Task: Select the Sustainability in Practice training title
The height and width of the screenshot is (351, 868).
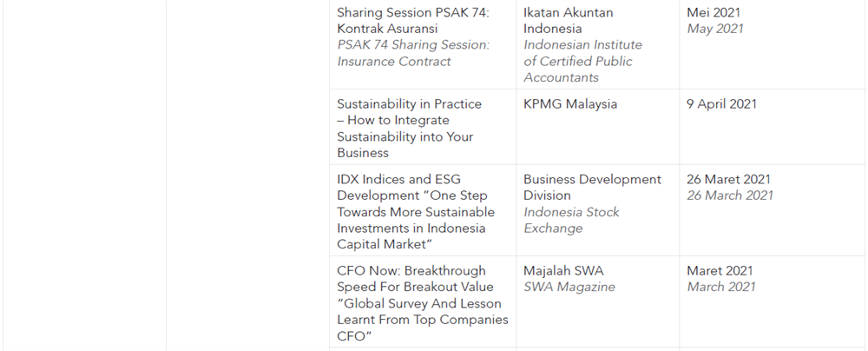Action: [409, 128]
